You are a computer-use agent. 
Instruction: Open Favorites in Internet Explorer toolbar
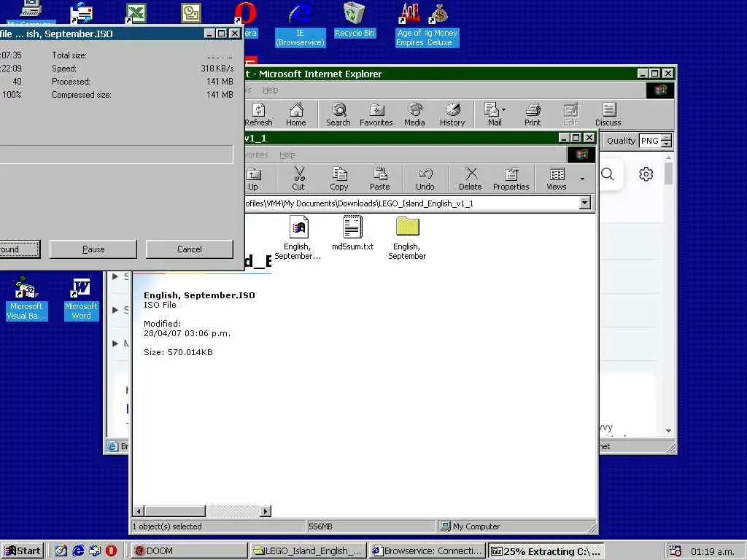click(376, 114)
